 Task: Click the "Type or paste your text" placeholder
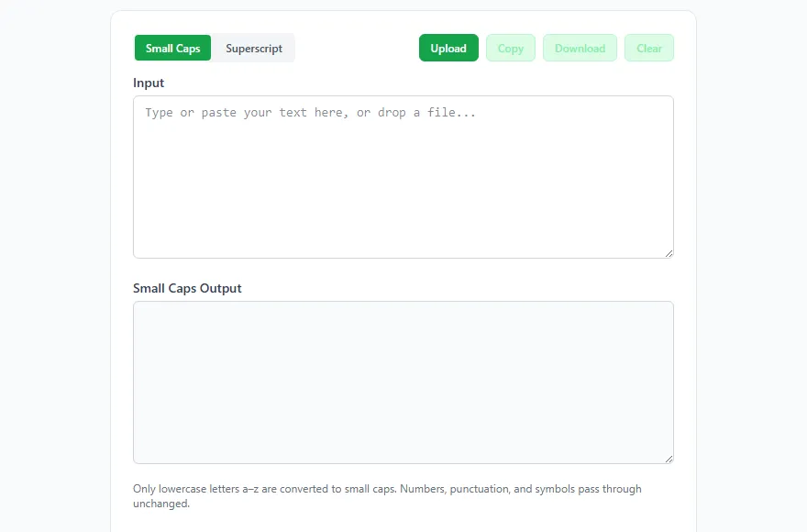310,113
